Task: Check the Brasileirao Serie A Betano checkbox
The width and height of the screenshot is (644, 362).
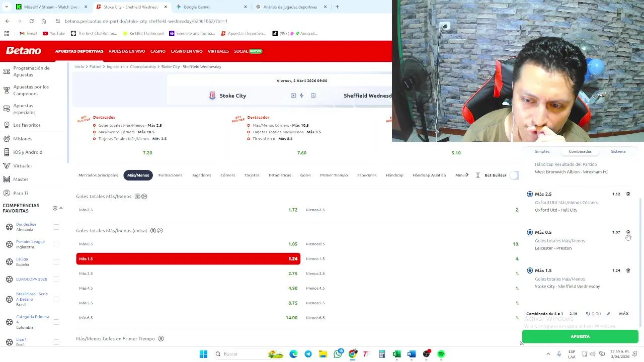Action: [x=56, y=299]
